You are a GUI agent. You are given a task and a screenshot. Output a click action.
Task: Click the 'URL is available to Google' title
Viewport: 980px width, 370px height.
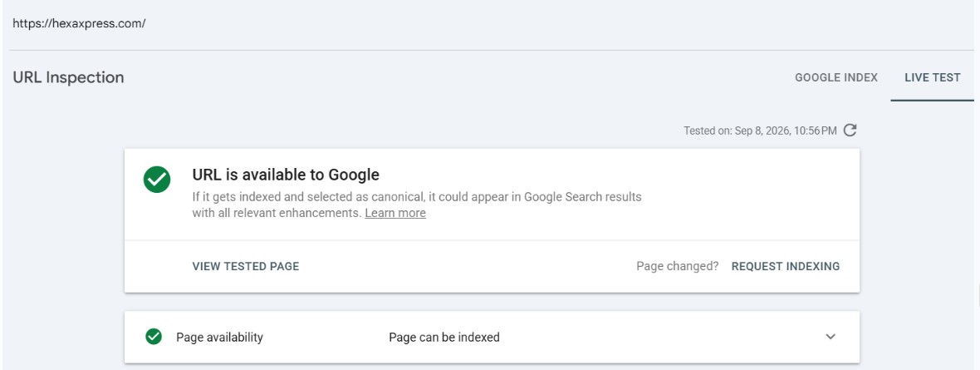click(x=286, y=175)
